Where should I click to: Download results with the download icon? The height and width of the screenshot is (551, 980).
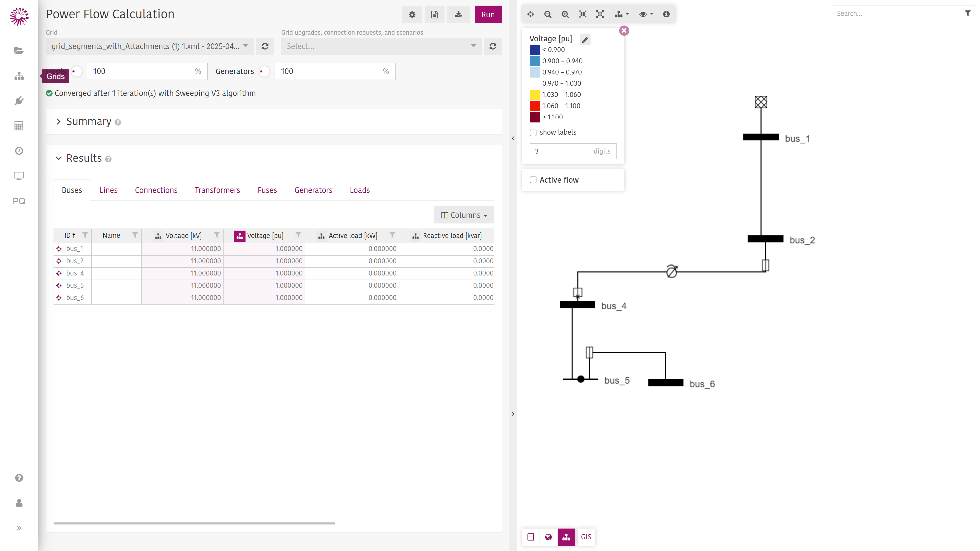point(458,15)
